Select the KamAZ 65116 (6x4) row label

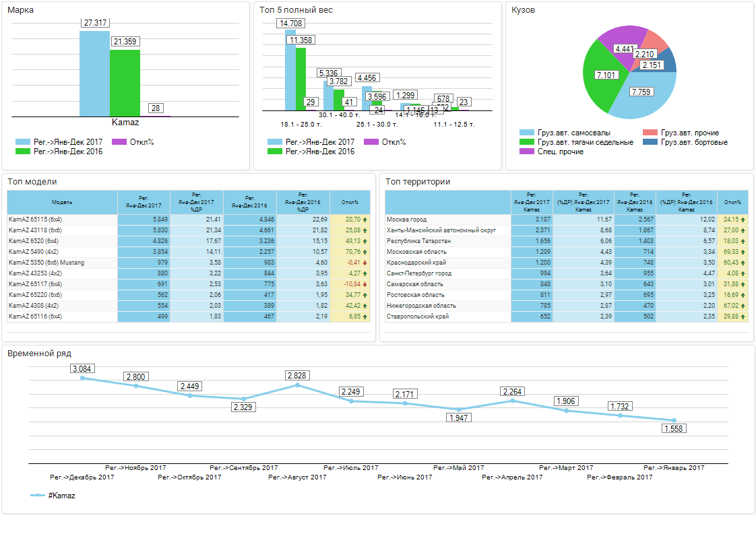(x=35, y=316)
